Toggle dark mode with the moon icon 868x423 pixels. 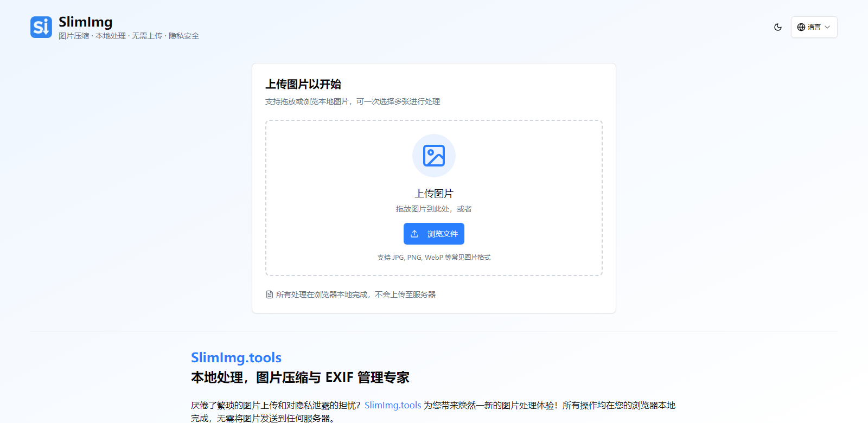pyautogui.click(x=778, y=27)
